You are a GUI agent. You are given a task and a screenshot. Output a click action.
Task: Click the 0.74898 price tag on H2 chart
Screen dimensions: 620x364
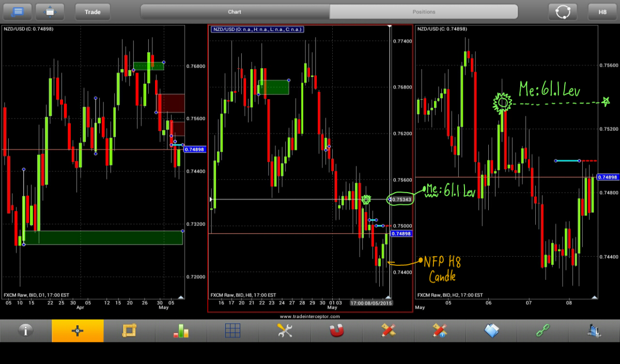608,177
